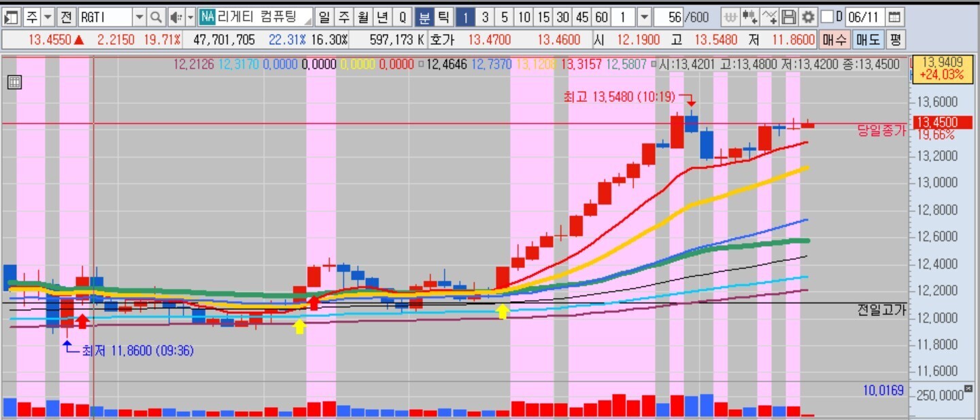This screenshot has width=980, height=420.
Task: Click the add indicator line icon
Action: point(769,16)
